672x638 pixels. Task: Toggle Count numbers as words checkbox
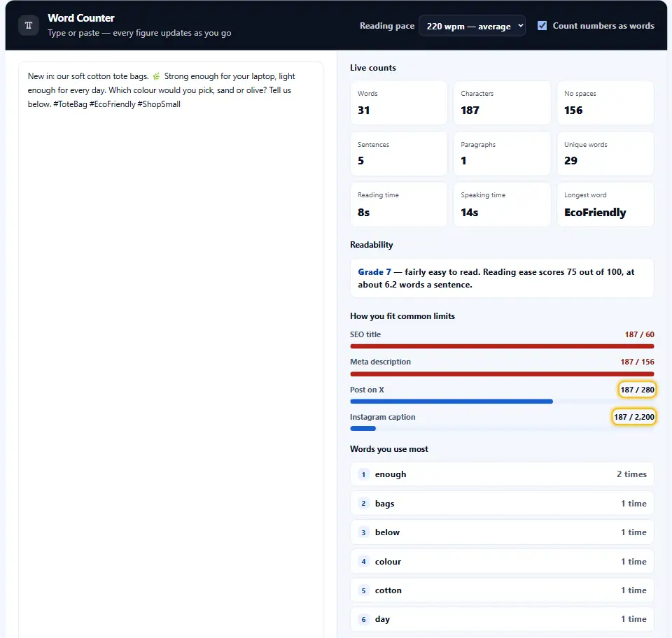click(x=542, y=26)
